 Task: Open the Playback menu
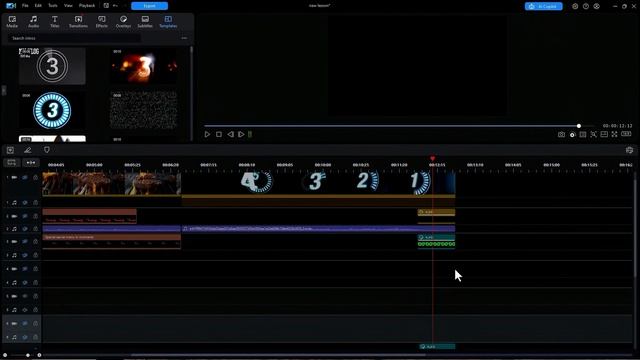click(87, 6)
